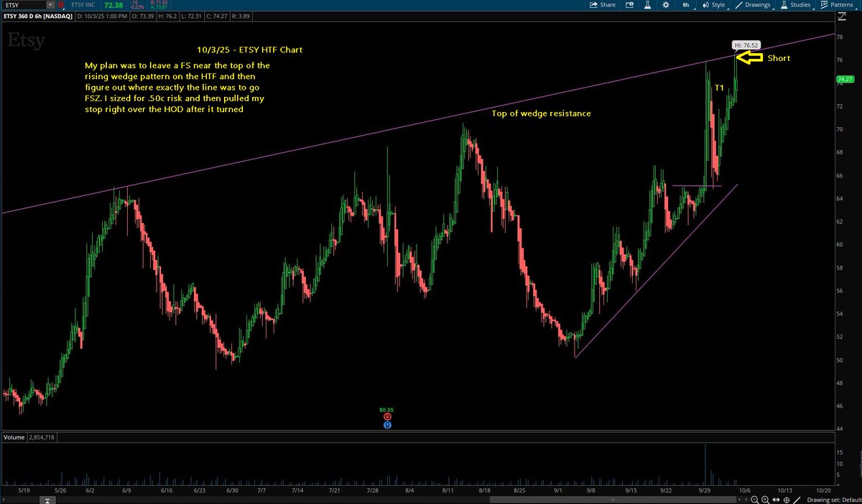Click the Volume label of lower study
The width and height of the screenshot is (862, 504).
pyautogui.click(x=14, y=437)
